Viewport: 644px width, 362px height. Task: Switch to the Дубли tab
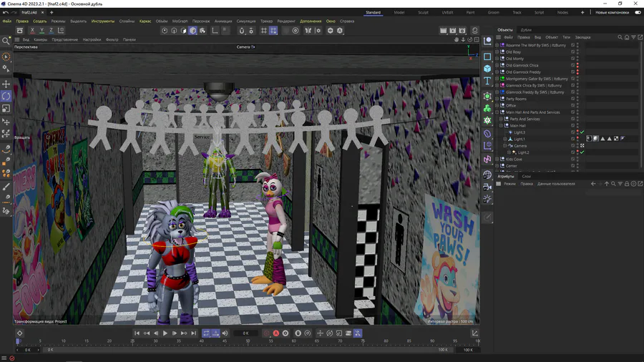click(526, 30)
